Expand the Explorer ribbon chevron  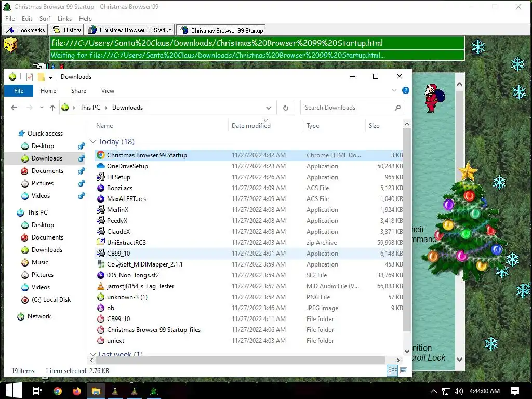(394, 90)
